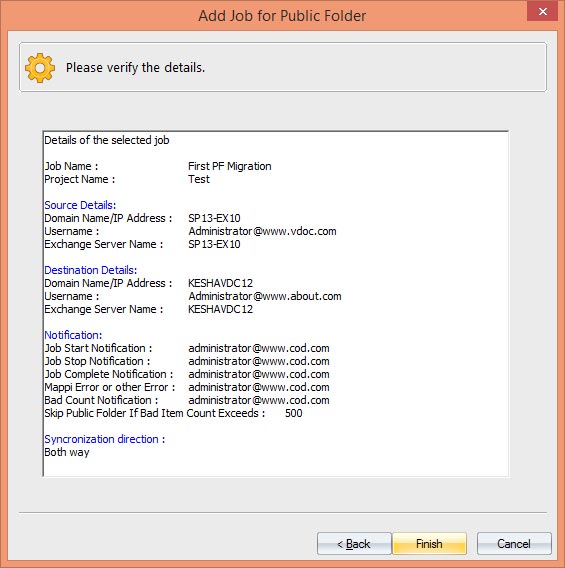Viewport: 565px width, 568px height.
Task: Click the Project Name value Test
Action: tap(199, 179)
